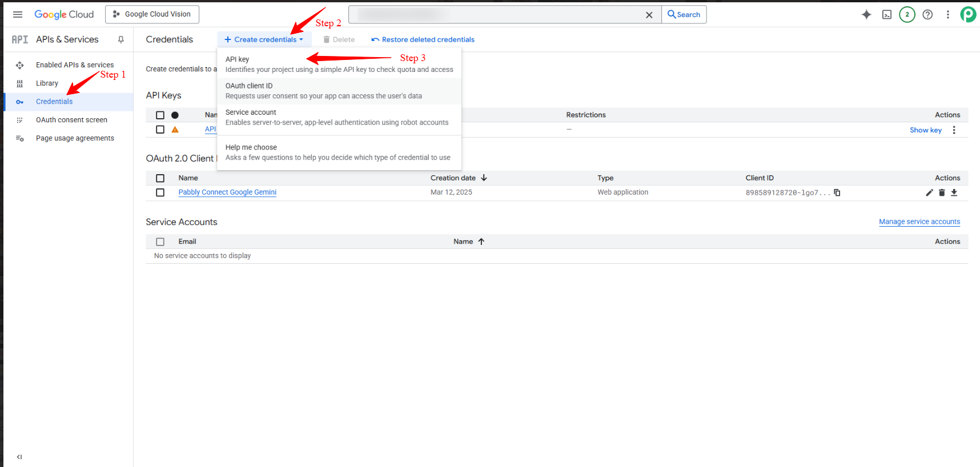Click the Mar 12, 2025 creation date cell

(451, 192)
